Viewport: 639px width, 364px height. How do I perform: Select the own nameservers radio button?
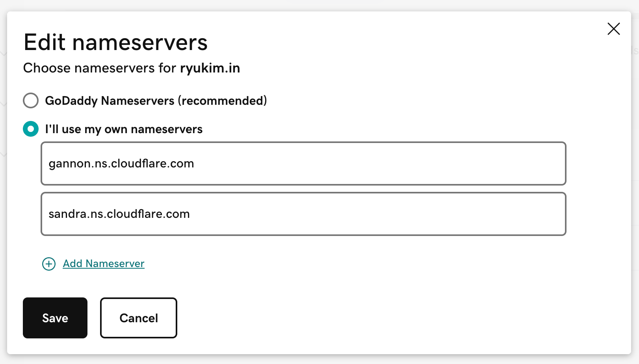tap(31, 129)
